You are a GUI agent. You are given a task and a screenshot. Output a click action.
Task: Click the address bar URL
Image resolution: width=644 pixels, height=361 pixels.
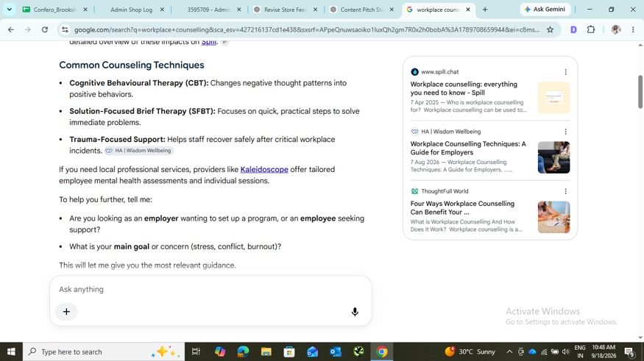click(306, 29)
